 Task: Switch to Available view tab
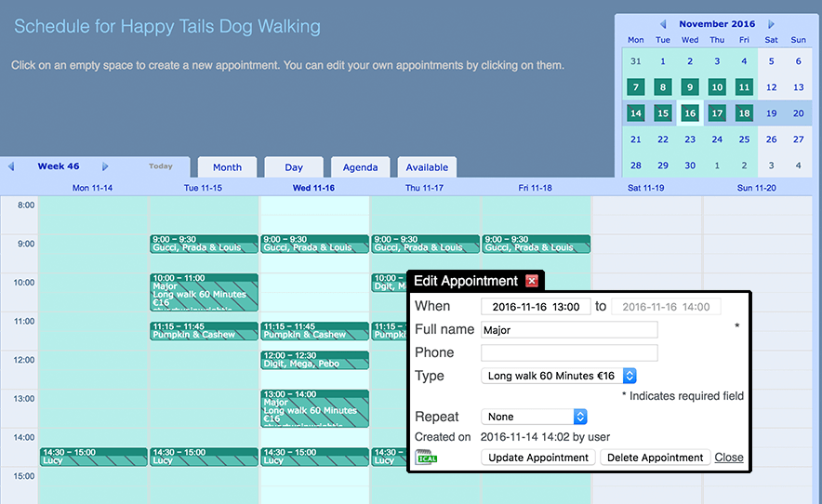[x=427, y=167]
